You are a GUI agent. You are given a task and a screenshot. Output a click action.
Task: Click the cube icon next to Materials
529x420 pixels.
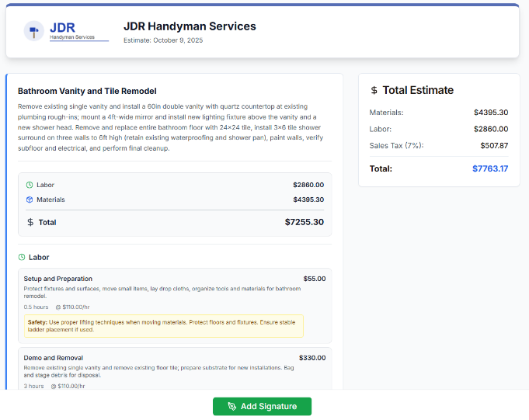click(x=30, y=200)
